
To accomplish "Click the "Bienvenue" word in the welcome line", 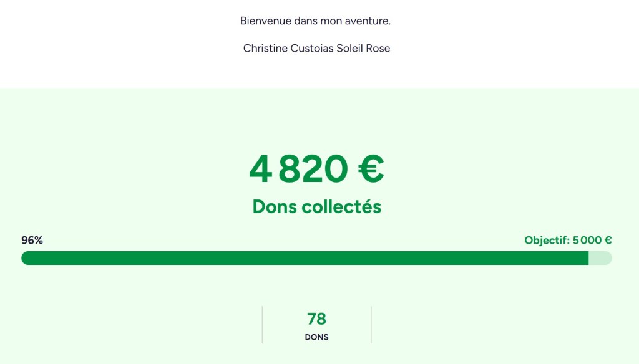I will click(265, 21).
